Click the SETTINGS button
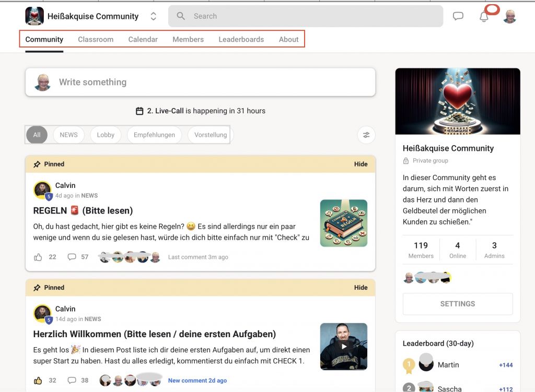 pos(458,304)
